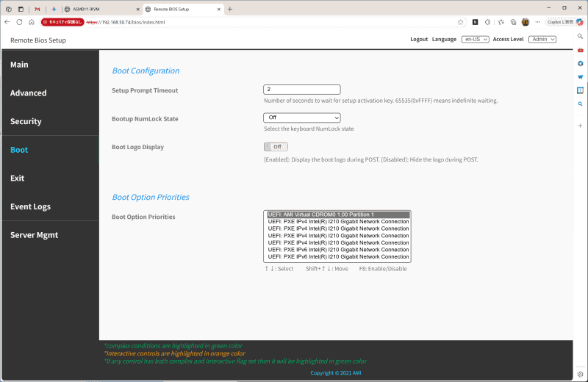Viewport: 588px width, 382px height.
Task: Add an app to sidebar with plus
Action: pos(580,126)
